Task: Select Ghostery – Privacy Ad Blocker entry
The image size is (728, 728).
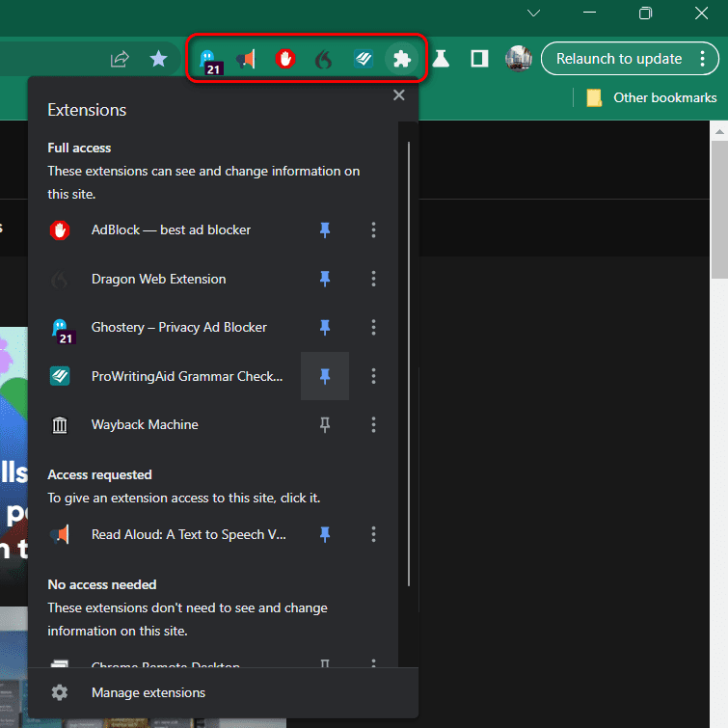Action: [179, 327]
